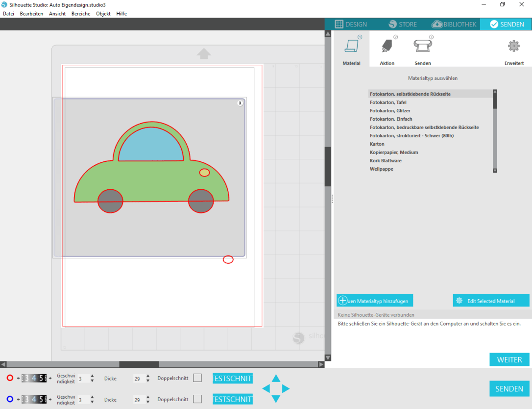Click the WEITER button
532x409 pixels.
click(x=509, y=359)
